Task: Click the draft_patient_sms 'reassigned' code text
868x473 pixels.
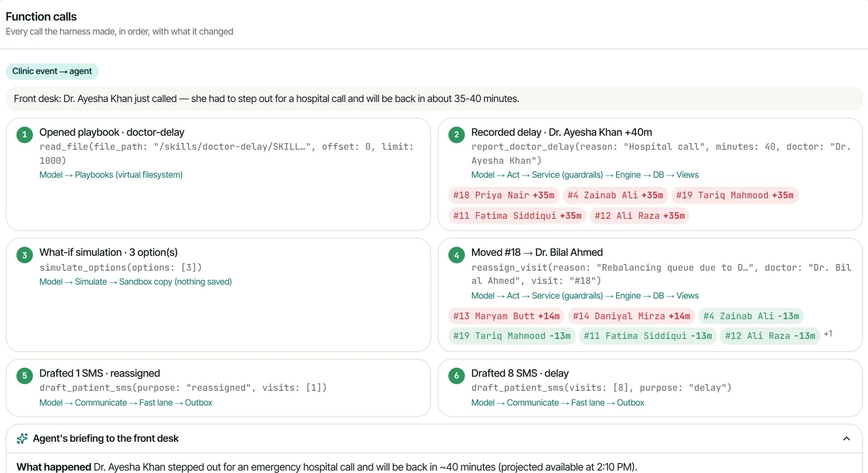Action: click(183, 388)
